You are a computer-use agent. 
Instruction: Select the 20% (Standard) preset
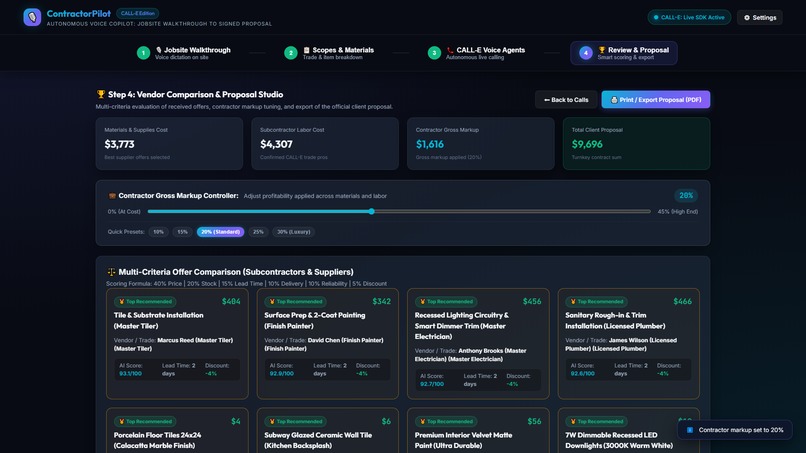coord(221,232)
